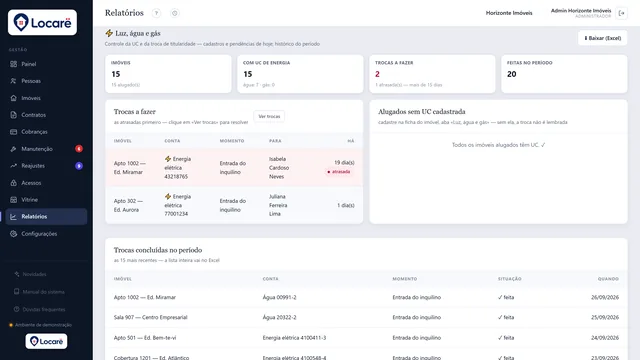The image size is (640, 360).
Task: Click the Trocas a fazer summary card
Action: (x=432, y=74)
